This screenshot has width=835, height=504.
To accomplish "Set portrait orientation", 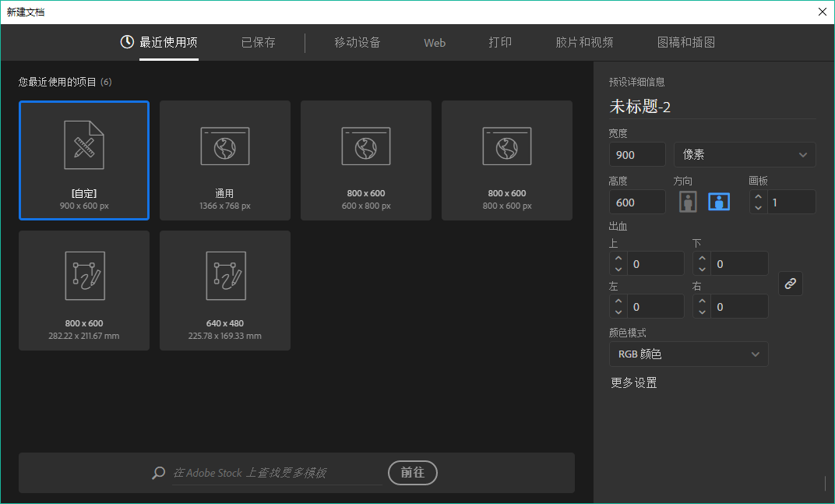I will [688, 202].
